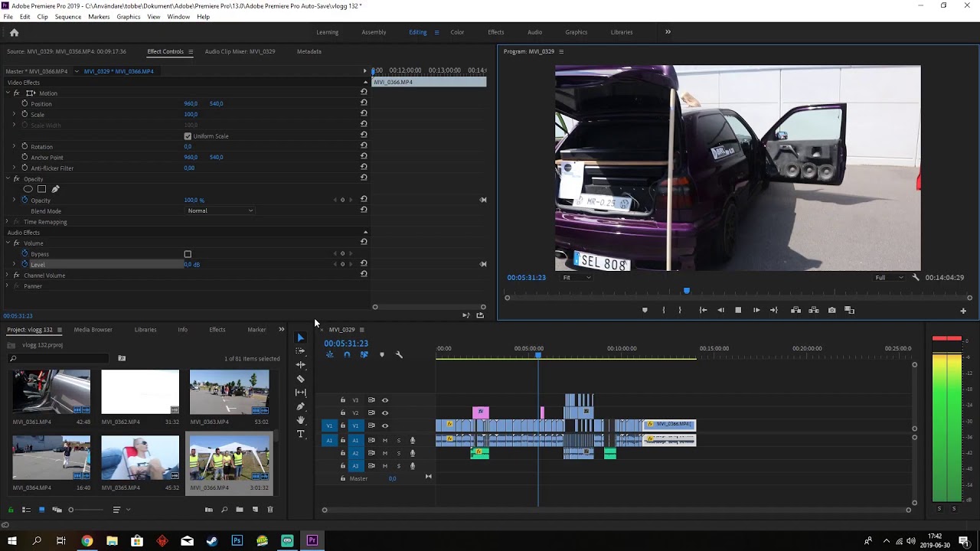Click the Lift button in Program monitor

795,310
